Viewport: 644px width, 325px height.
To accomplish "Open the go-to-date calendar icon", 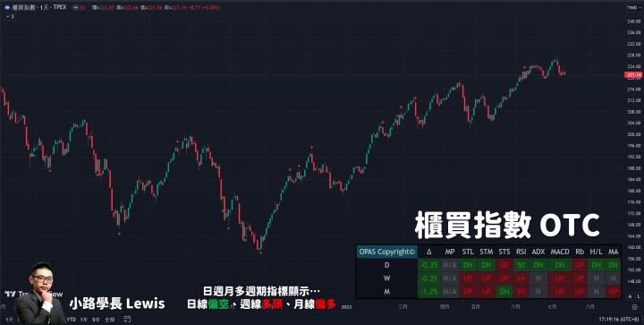I will click(x=127, y=319).
